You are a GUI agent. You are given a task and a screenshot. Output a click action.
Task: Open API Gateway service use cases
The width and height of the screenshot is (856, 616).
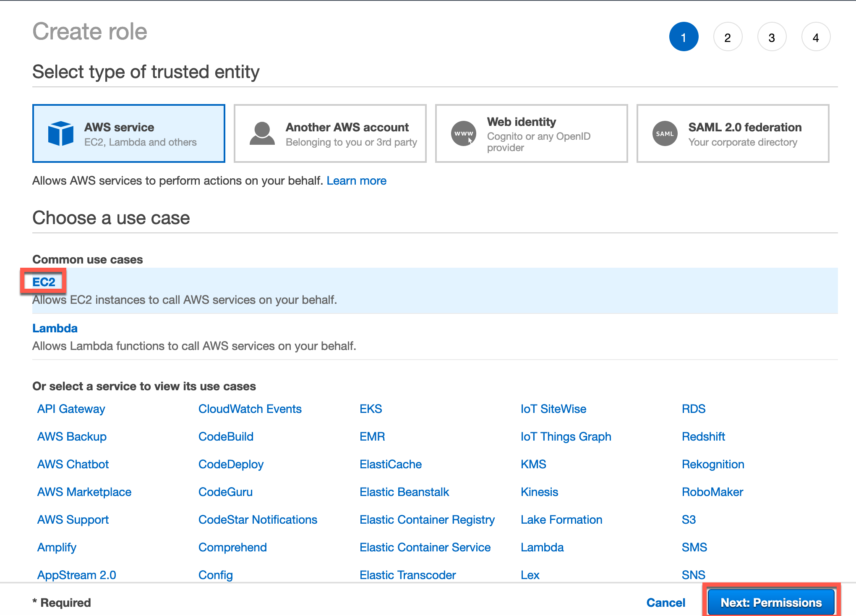[71, 409]
